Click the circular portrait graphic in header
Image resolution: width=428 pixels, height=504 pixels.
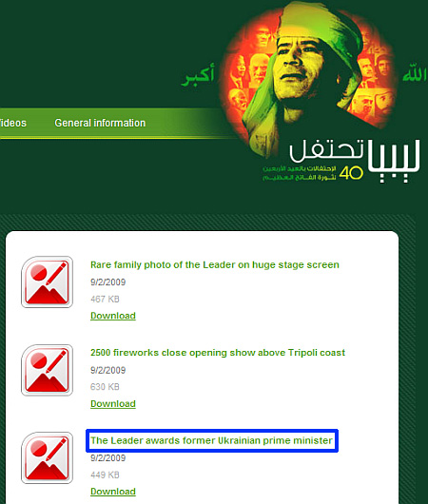(307, 77)
